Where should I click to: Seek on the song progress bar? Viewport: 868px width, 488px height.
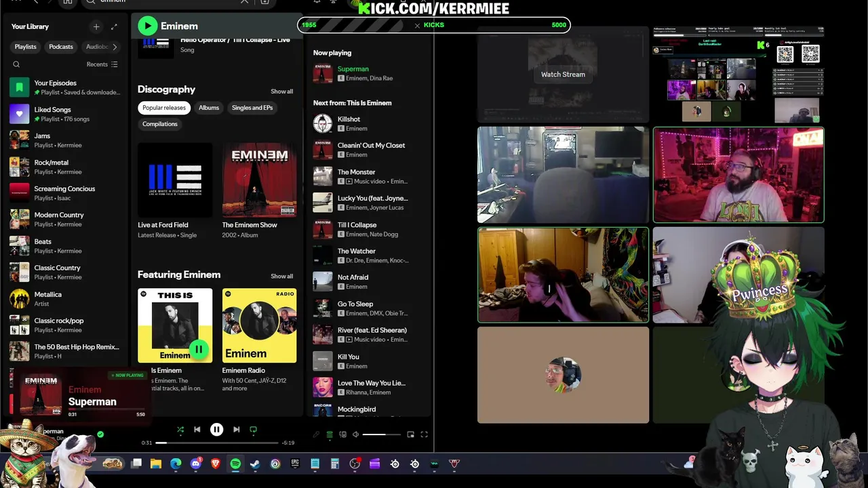coord(217,443)
